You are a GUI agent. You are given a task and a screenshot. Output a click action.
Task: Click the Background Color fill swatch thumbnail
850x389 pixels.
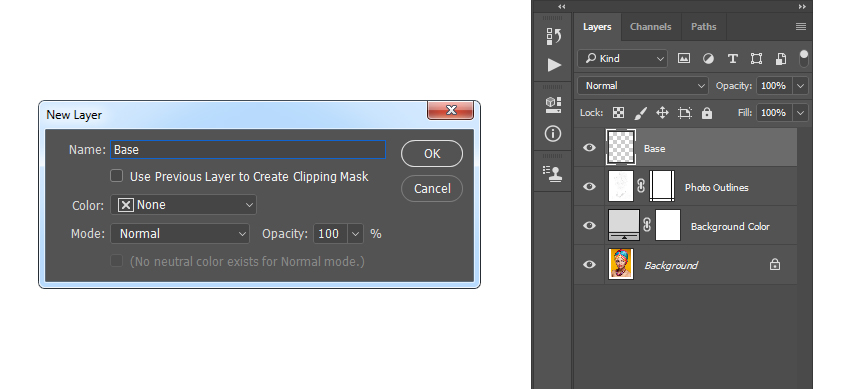[624, 225]
